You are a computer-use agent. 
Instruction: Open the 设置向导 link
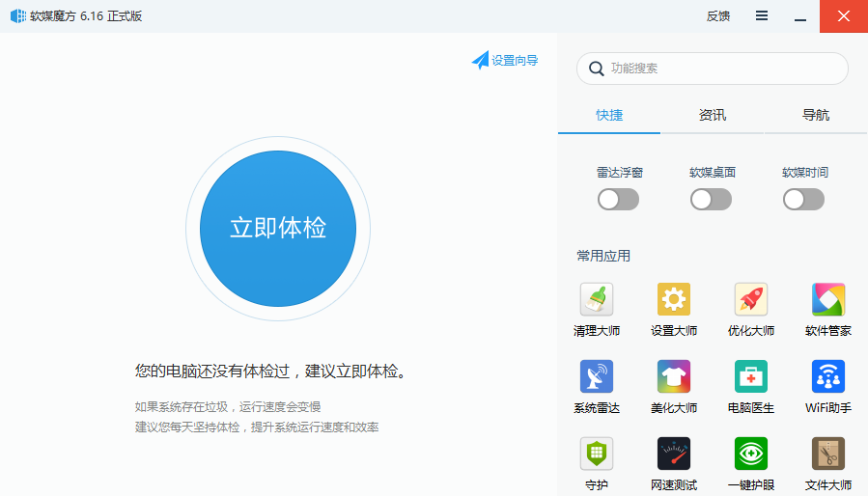point(515,61)
